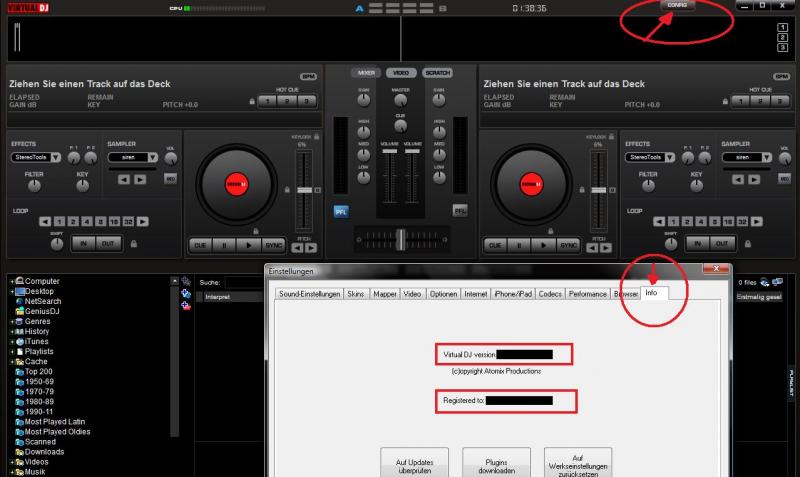Switch to the Codecs tab
The width and height of the screenshot is (800, 477).
[x=550, y=294]
